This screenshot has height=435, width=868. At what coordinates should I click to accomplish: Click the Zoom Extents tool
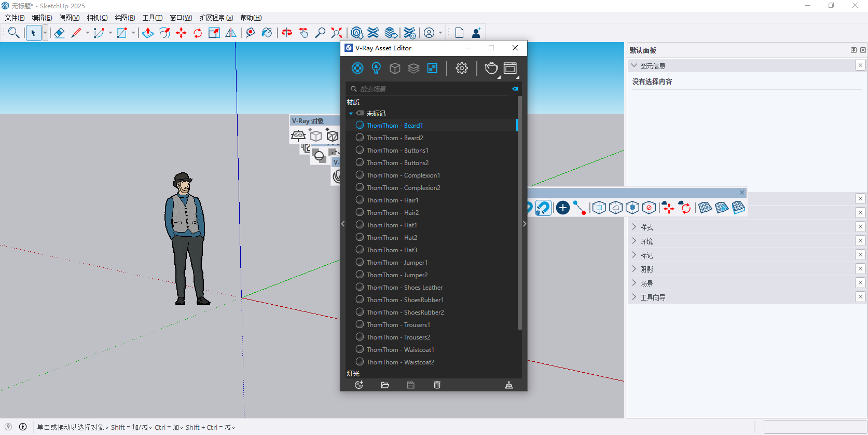tap(337, 33)
